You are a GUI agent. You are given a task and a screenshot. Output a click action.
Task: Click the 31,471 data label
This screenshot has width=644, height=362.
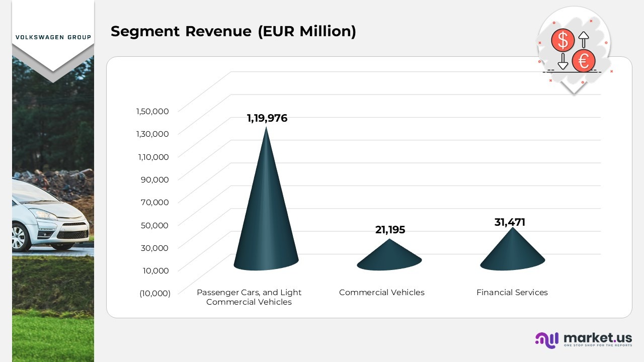coord(510,222)
